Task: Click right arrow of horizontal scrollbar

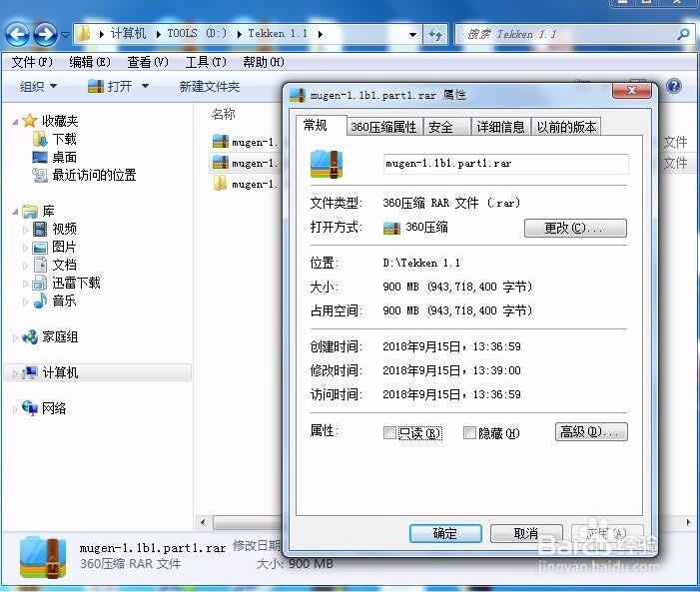Action: [687, 522]
